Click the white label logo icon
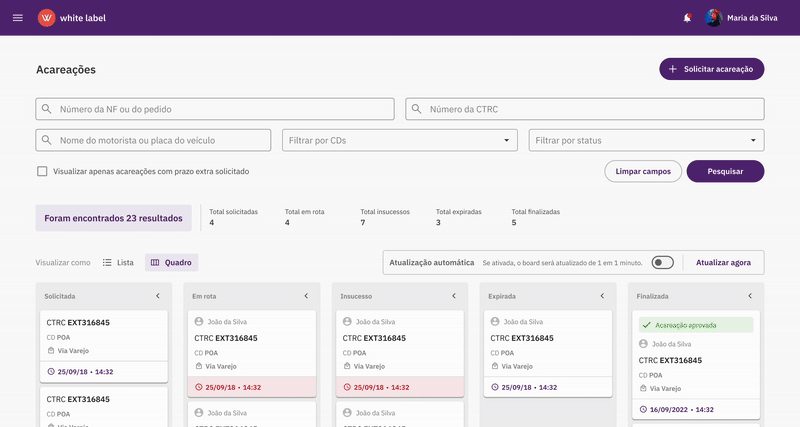This screenshot has width=800, height=427. pos(47,18)
